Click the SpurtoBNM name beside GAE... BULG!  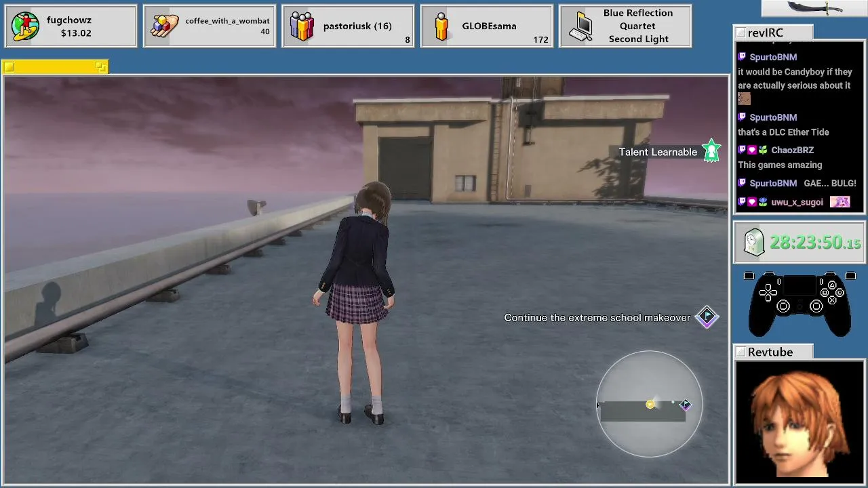point(773,184)
